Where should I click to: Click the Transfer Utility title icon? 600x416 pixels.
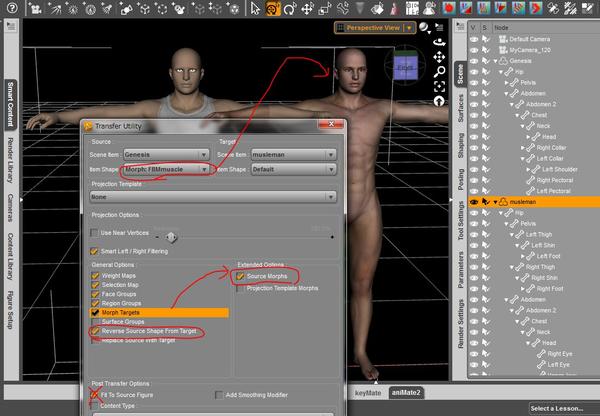click(88, 126)
